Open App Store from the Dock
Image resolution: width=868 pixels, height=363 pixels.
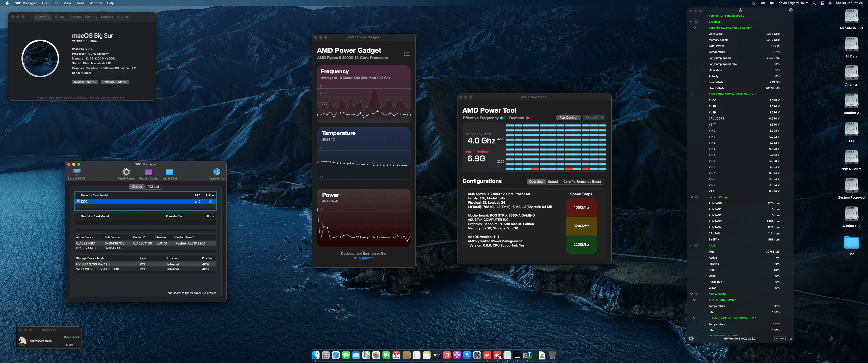point(467,355)
